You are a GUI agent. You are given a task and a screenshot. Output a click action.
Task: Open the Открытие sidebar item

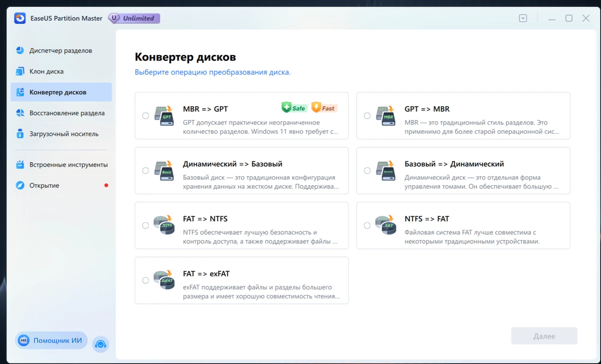point(61,186)
